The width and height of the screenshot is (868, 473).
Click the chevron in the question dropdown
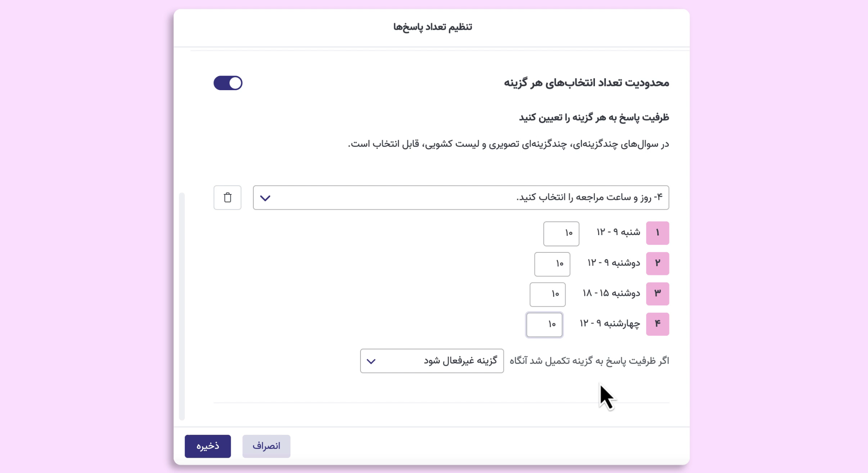(x=265, y=198)
